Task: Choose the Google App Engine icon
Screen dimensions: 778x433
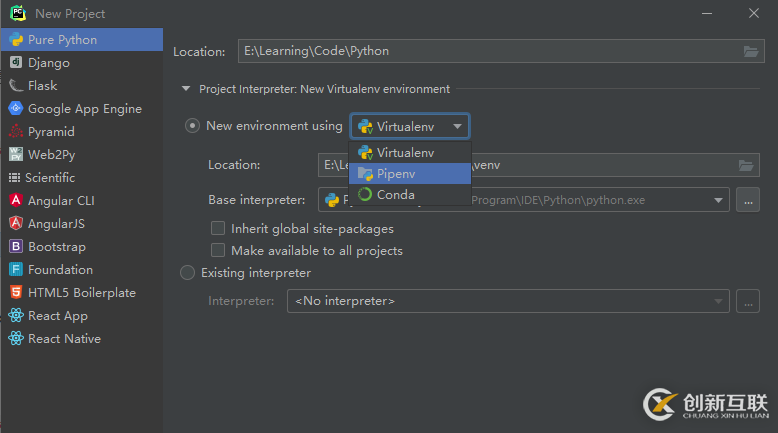Action: point(16,109)
